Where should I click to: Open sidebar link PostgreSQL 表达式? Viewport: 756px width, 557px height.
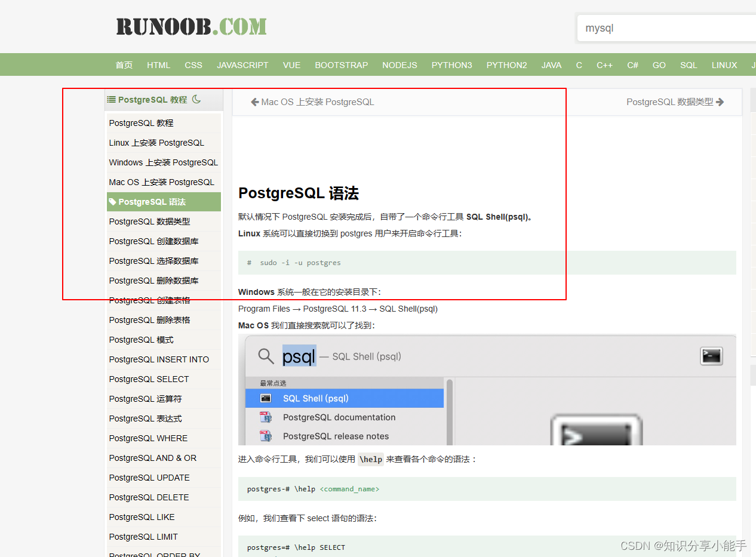pyautogui.click(x=145, y=418)
